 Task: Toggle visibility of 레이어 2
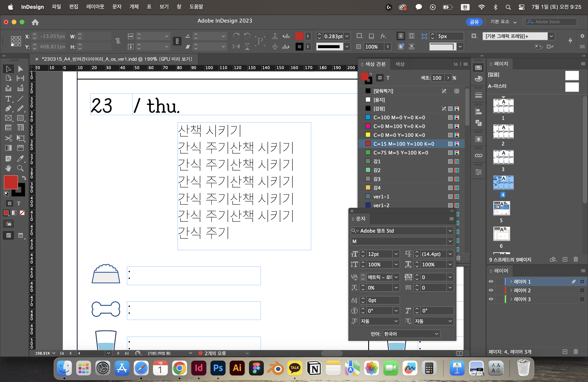pyautogui.click(x=491, y=290)
